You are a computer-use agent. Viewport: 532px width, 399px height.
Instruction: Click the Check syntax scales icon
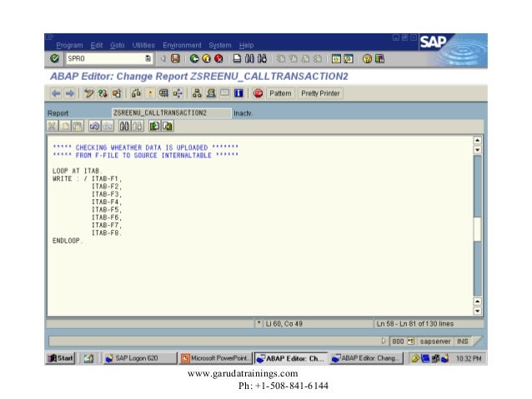point(136,93)
